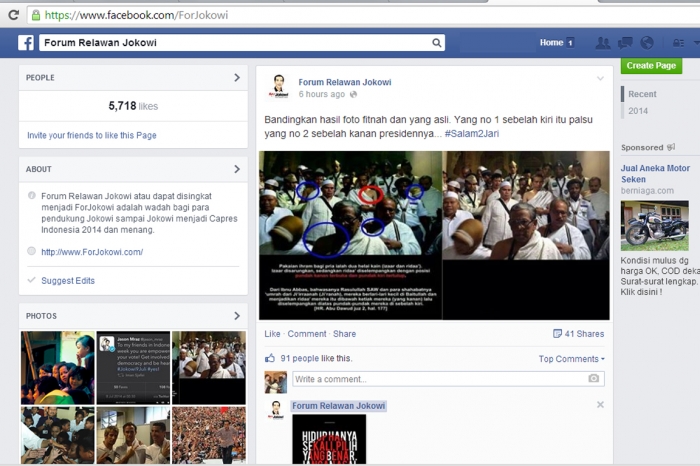700x466 pixels.
Task: Open children photo thumbnail in Photos
Action: (58, 368)
